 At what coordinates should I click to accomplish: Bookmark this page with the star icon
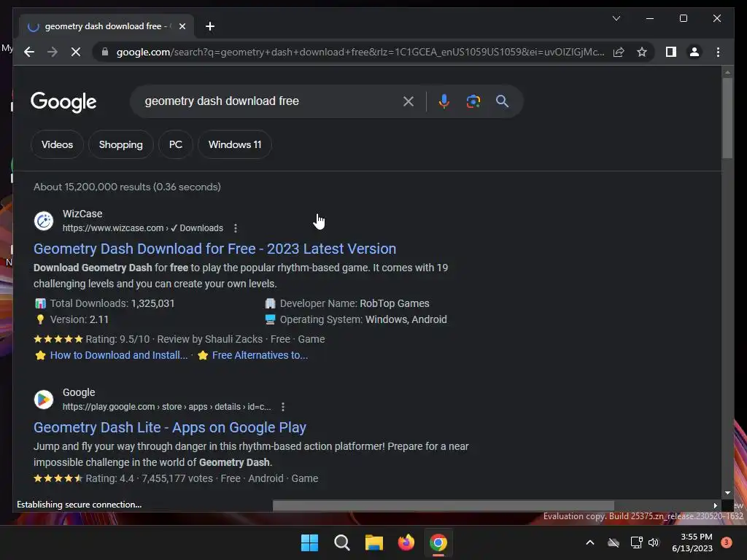(642, 52)
